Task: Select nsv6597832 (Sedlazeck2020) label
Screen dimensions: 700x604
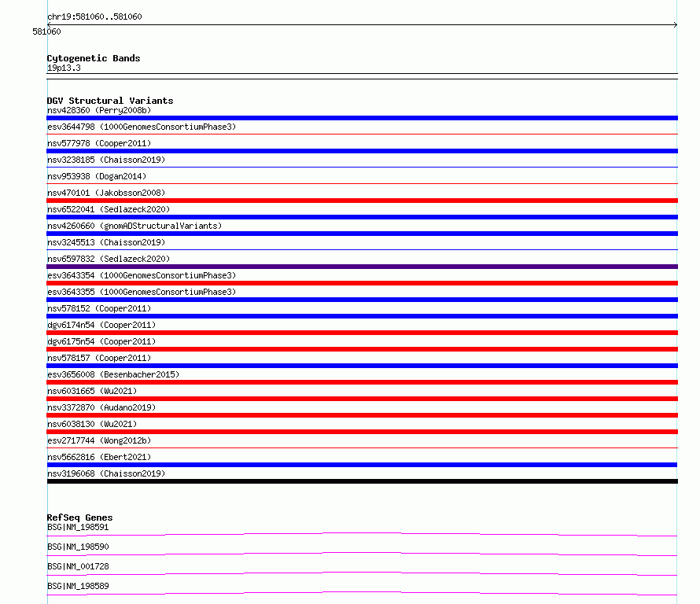Action: 109,259
